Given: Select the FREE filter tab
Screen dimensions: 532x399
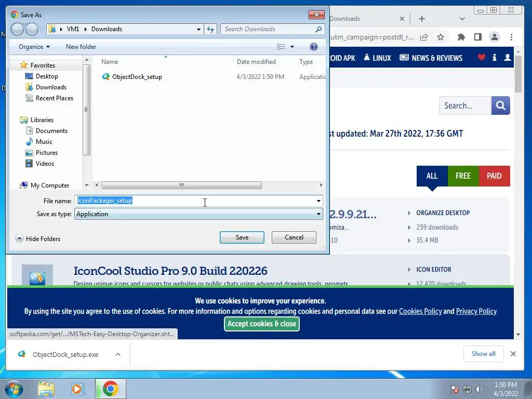Looking at the screenshot, I should pyautogui.click(x=463, y=176).
